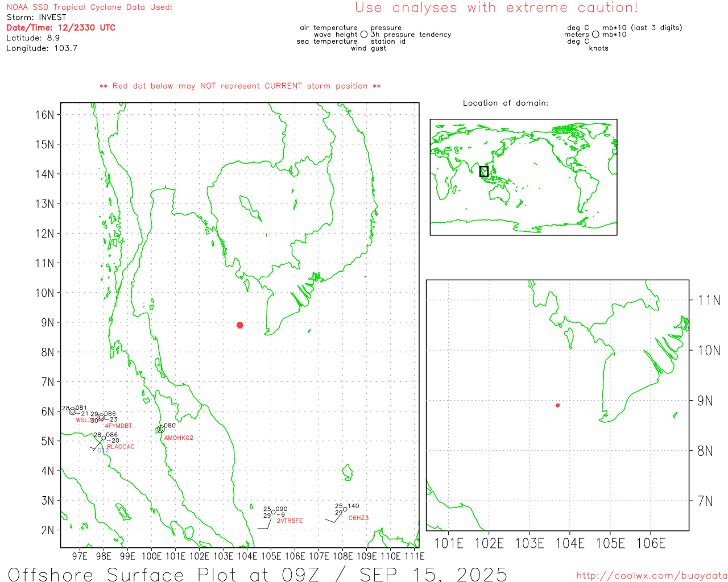Click the units legend circle beside meters
The image size is (728, 582).
point(595,34)
